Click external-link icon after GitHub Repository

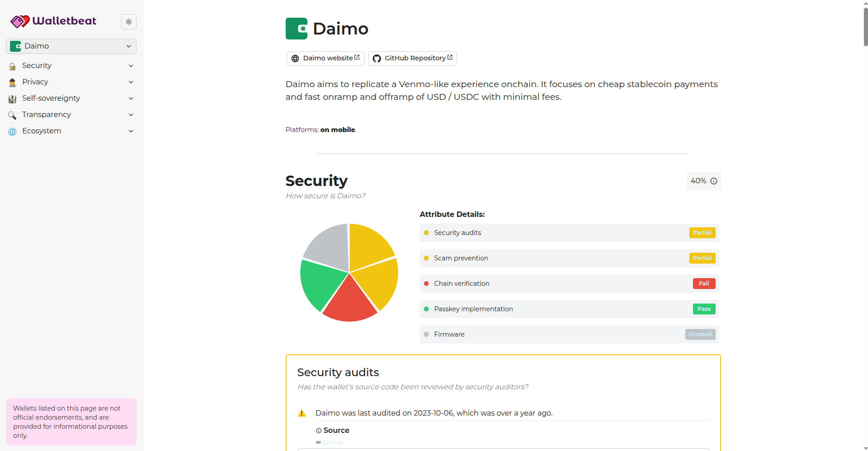(x=450, y=57)
